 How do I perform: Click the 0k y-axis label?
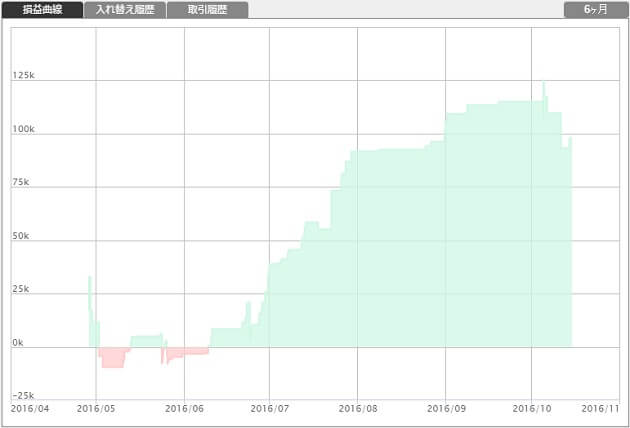[18, 343]
